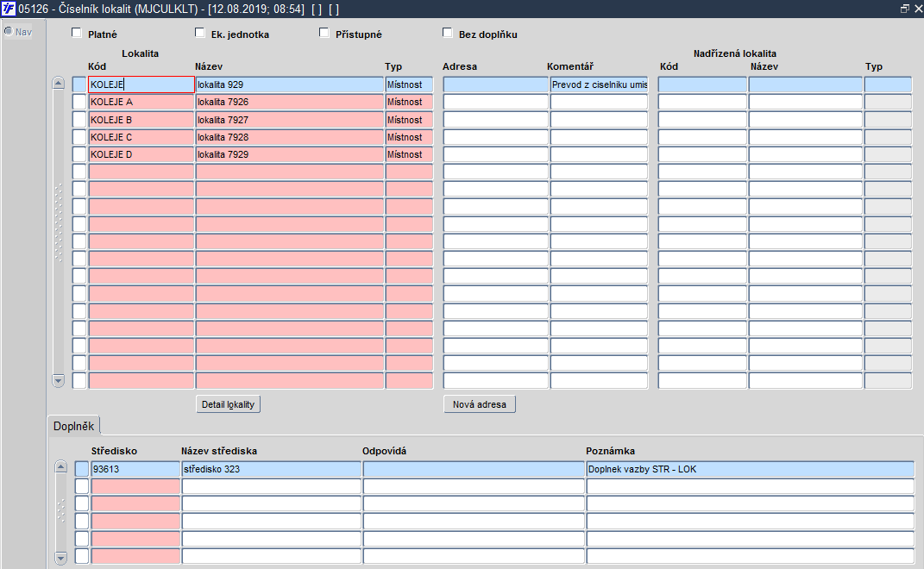
Task: Close the Číselník lokalit window
Action: [918, 9]
